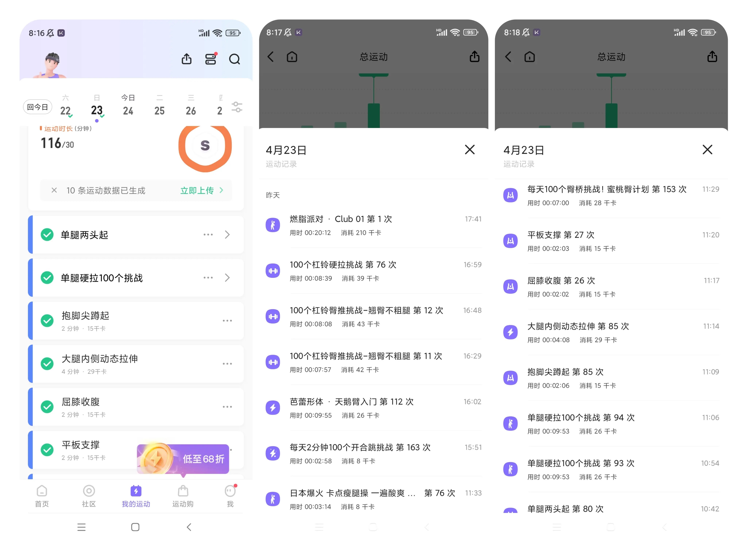Screen dimensions: 747x560
Task: Expand 单腿两头起 with chevron arrow
Action: 227,235
